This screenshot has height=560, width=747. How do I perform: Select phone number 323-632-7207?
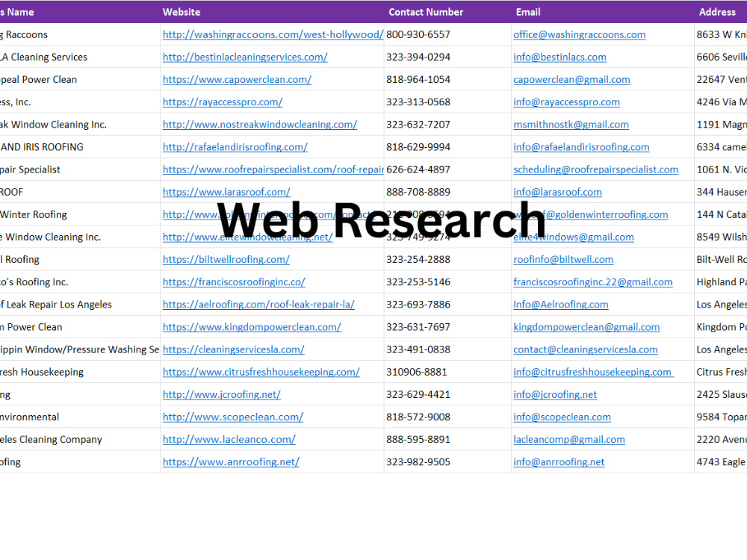(418, 125)
